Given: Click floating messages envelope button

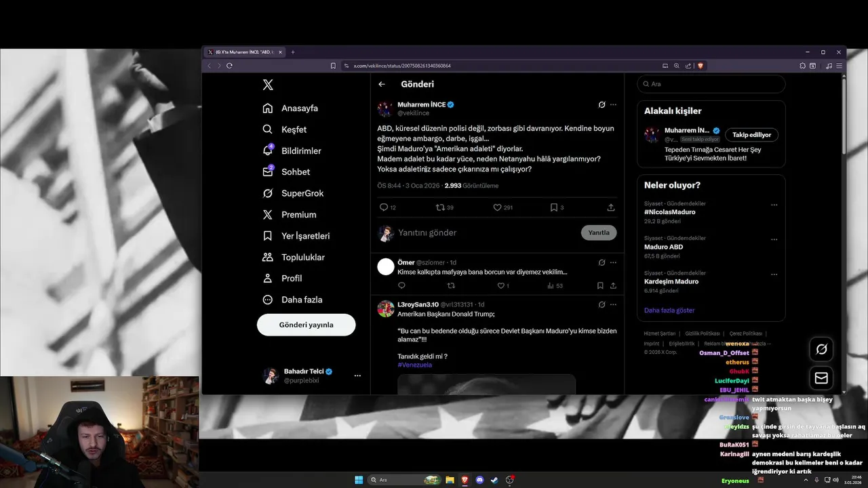Looking at the screenshot, I should click(821, 378).
